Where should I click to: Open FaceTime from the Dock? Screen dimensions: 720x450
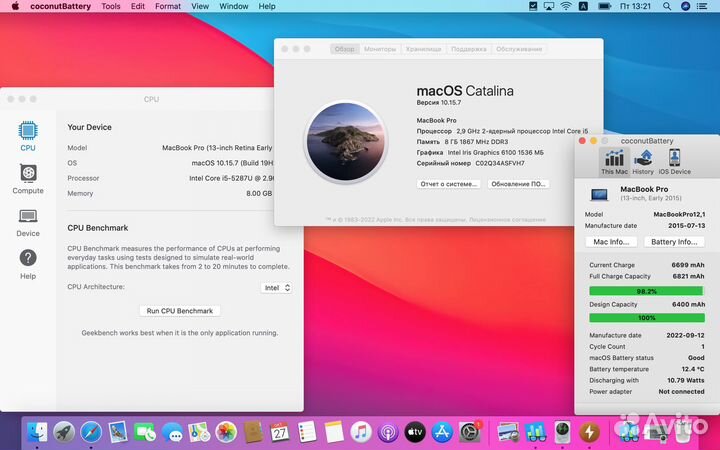[145, 432]
